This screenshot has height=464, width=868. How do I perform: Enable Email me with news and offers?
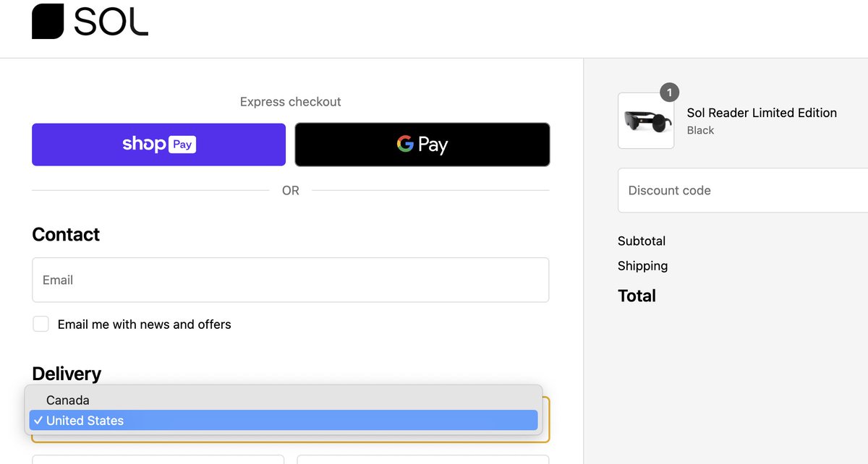pos(41,324)
